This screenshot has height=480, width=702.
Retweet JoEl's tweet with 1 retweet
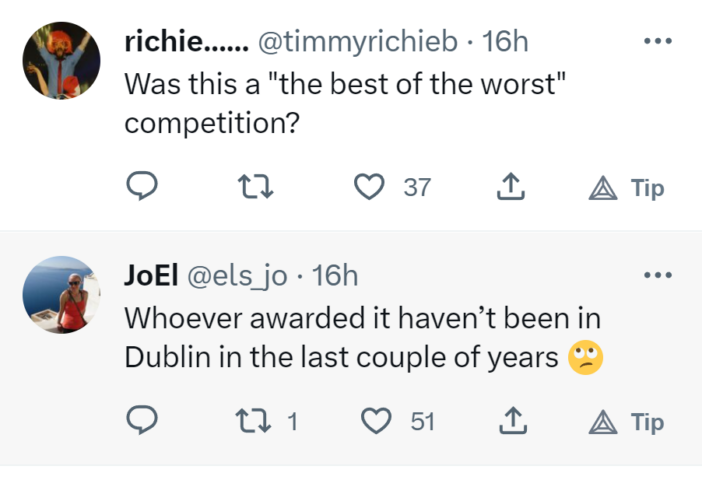point(257,421)
